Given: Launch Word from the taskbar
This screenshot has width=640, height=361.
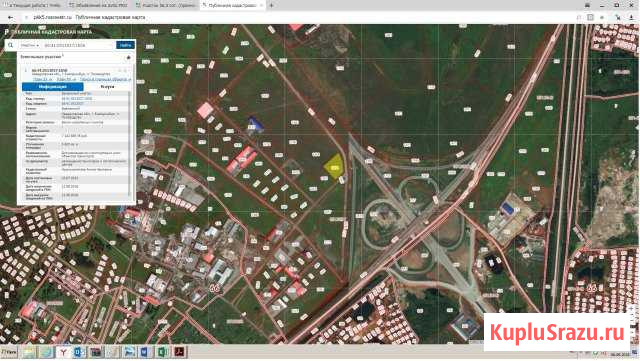Looking at the screenshot, I should click(x=146, y=352).
